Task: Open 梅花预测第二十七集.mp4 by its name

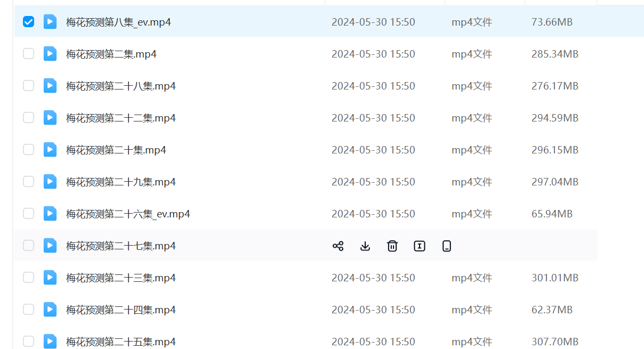Action: click(x=120, y=246)
